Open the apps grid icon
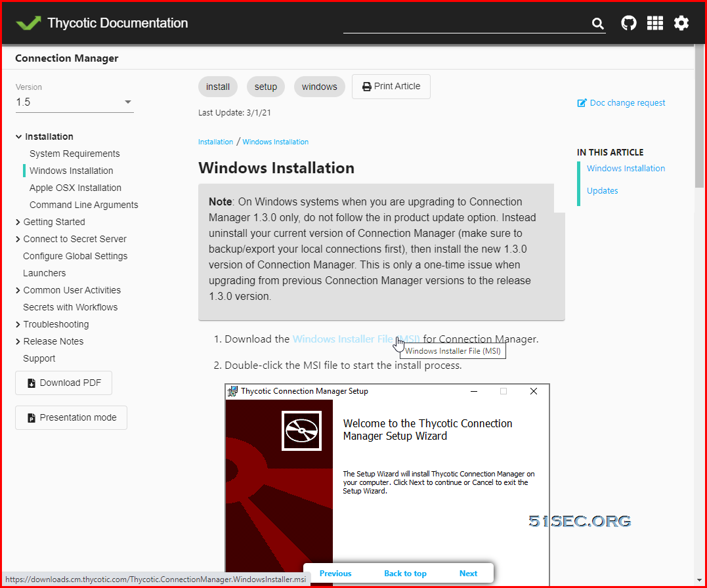Viewport: 707px width, 588px height. pyautogui.click(x=654, y=23)
